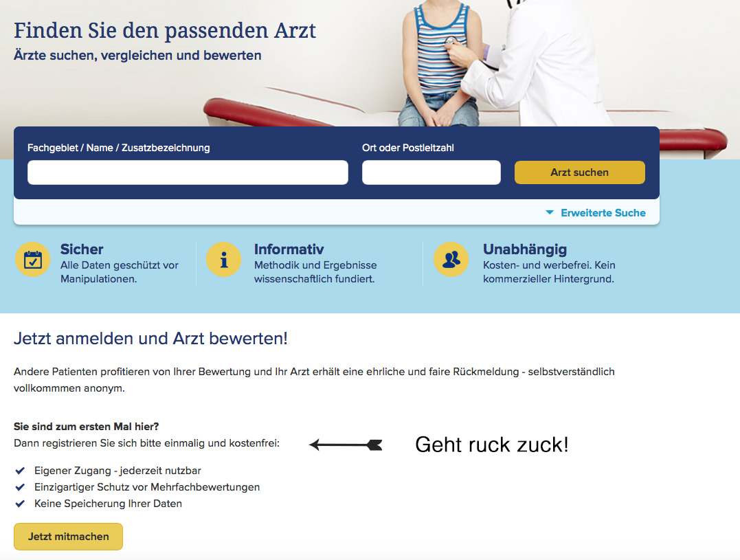The width and height of the screenshot is (740, 560).
Task: Click the text Einzigartiger Schutz vor Mehrfachbewertungen
Action: [147, 487]
